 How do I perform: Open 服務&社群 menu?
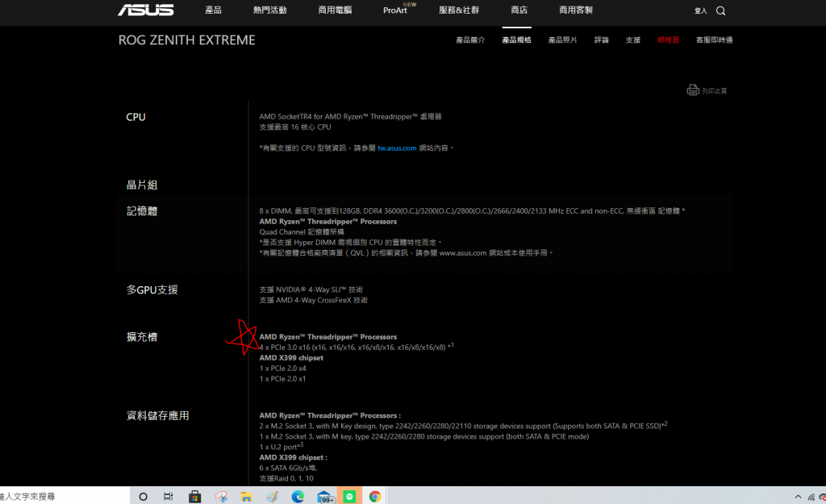pos(459,10)
